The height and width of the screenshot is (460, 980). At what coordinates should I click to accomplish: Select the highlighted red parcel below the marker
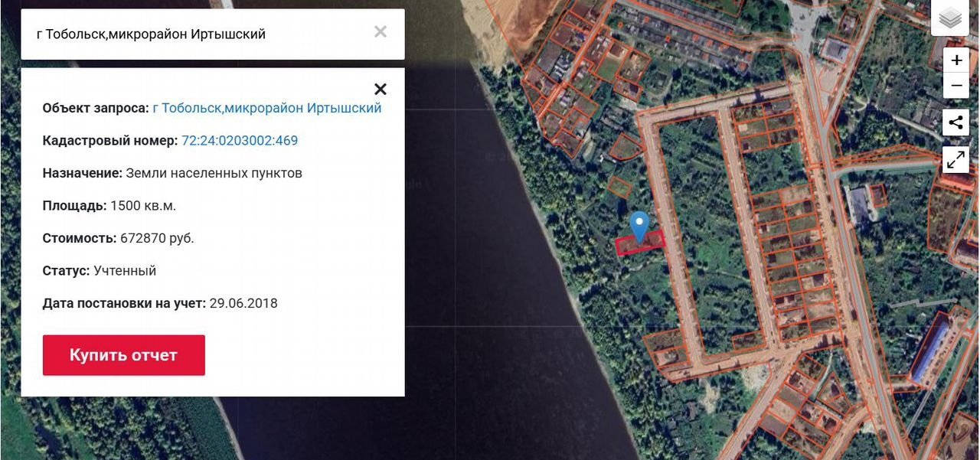click(x=639, y=243)
